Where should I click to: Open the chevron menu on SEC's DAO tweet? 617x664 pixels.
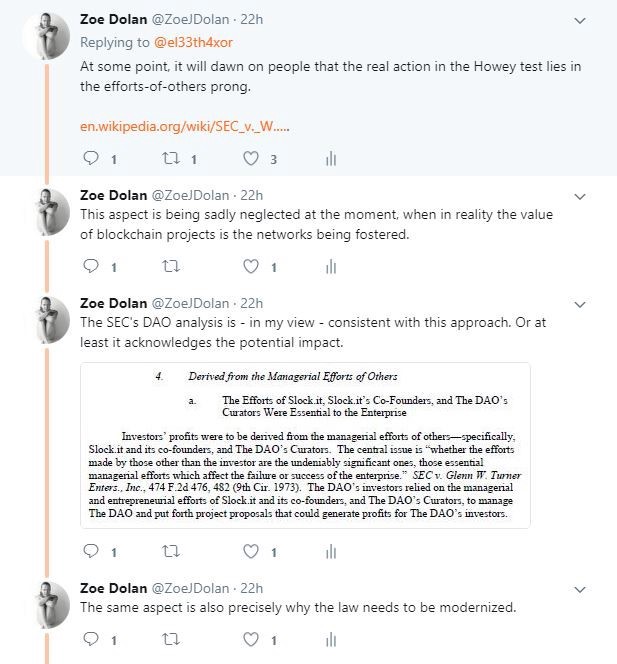tap(582, 304)
